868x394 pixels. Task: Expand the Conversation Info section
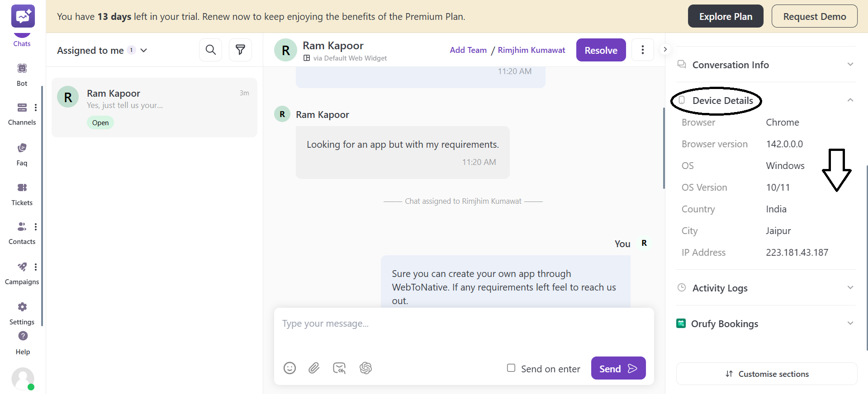pyautogui.click(x=850, y=65)
